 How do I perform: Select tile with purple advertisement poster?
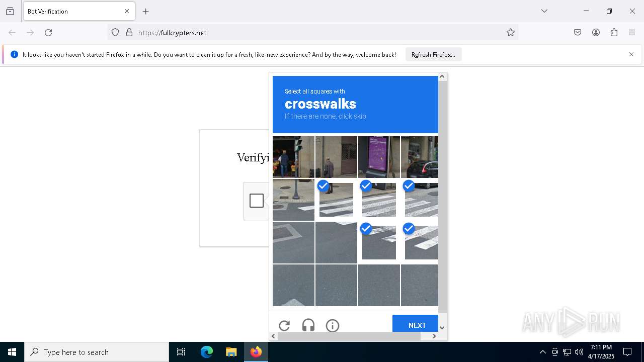tap(379, 157)
